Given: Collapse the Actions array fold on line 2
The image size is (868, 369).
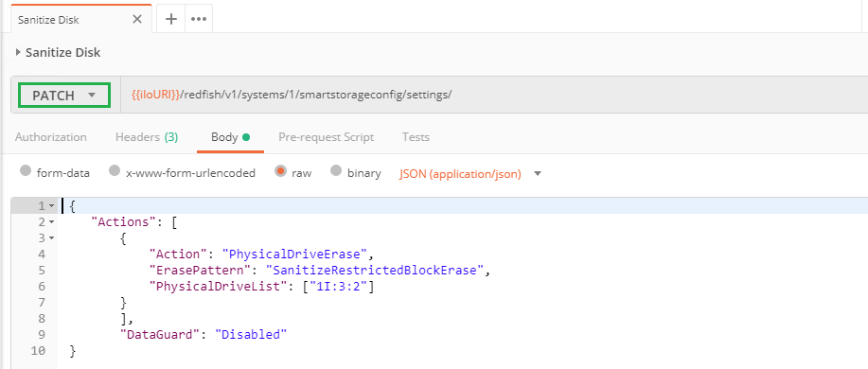Looking at the screenshot, I should click(51, 222).
